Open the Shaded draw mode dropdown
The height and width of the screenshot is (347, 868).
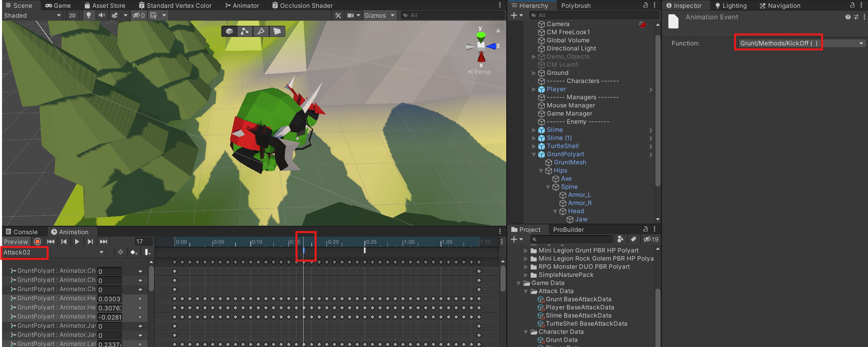point(32,15)
